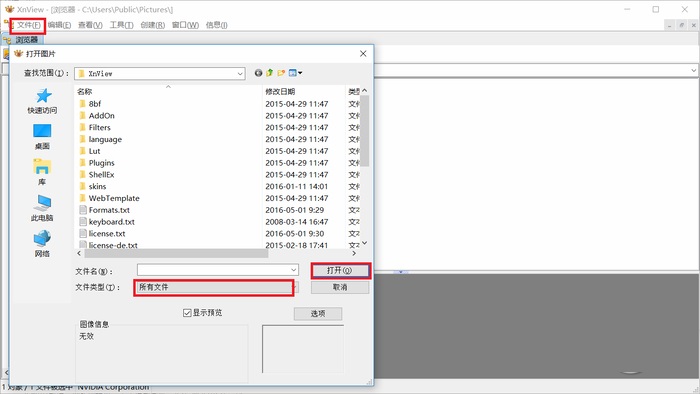Expand 查找范围 XnView location dropdown

pos(240,74)
